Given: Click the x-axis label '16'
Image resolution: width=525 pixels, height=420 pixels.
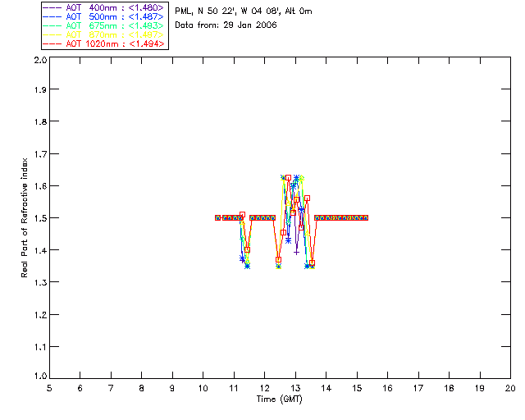Looking at the screenshot, I should [387, 388].
